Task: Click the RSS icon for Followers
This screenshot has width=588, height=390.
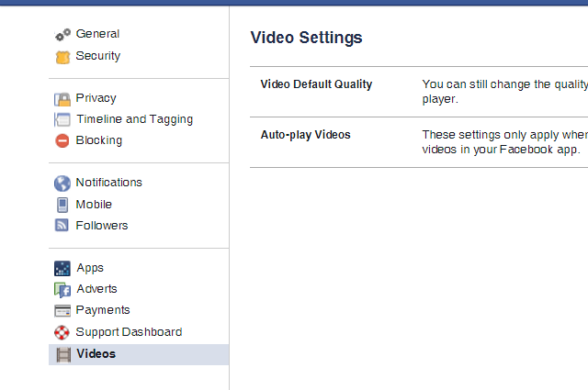Action: tap(62, 226)
